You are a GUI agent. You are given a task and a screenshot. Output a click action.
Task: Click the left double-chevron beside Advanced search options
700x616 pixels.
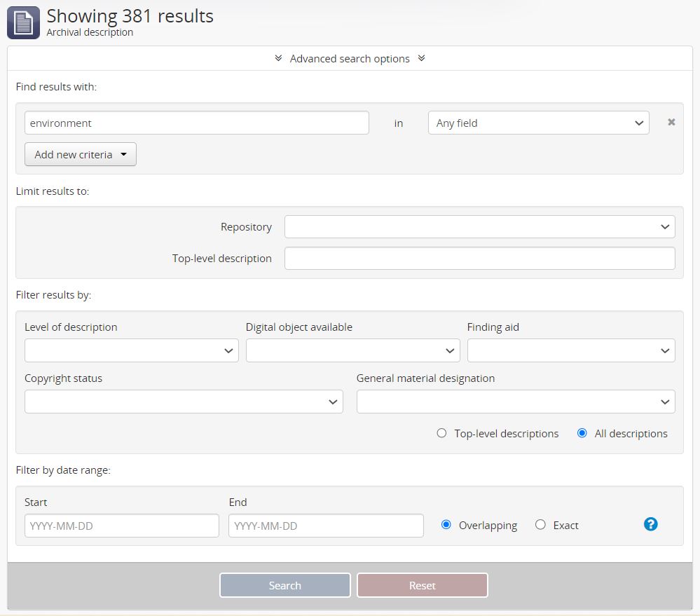point(278,59)
